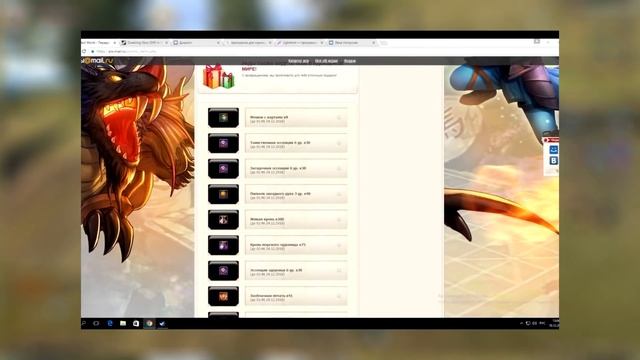This screenshot has width=640, height=360.
Task: Click the purple item icon of the 6 ур. x35 reward
Action: tap(223, 271)
